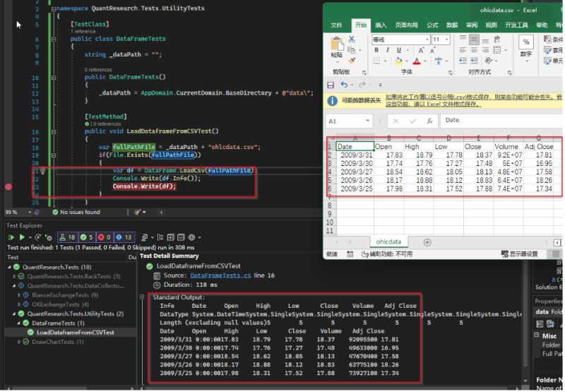Image resolution: width=565 pixels, height=392 pixels.
Task: Select the ohlcdata sheet tab
Action: click(388, 242)
